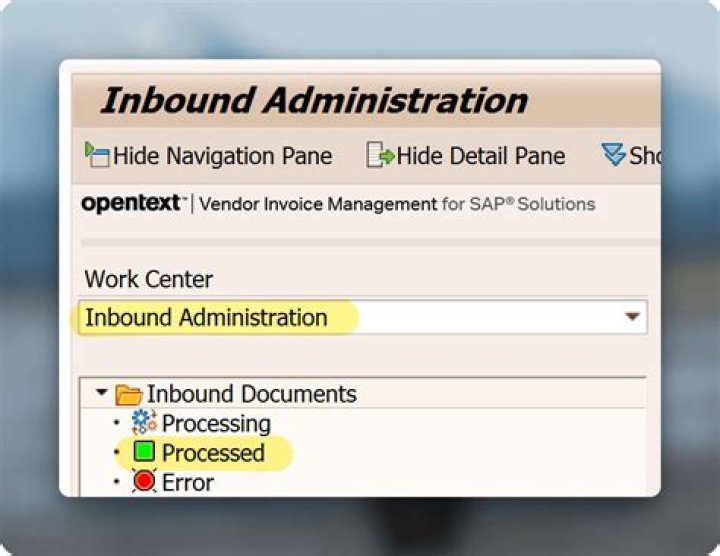This screenshot has height=556, width=720.
Task: Click the opentext logo
Action: coord(134,203)
